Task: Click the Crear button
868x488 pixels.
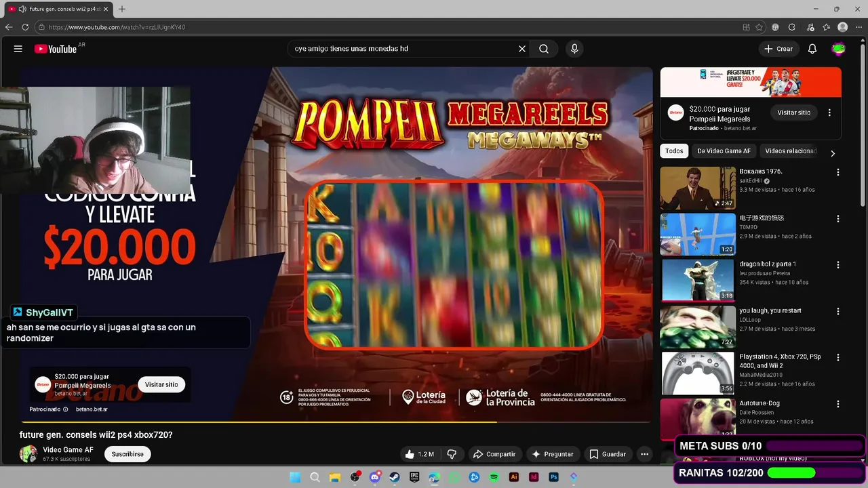Action: 778,49
